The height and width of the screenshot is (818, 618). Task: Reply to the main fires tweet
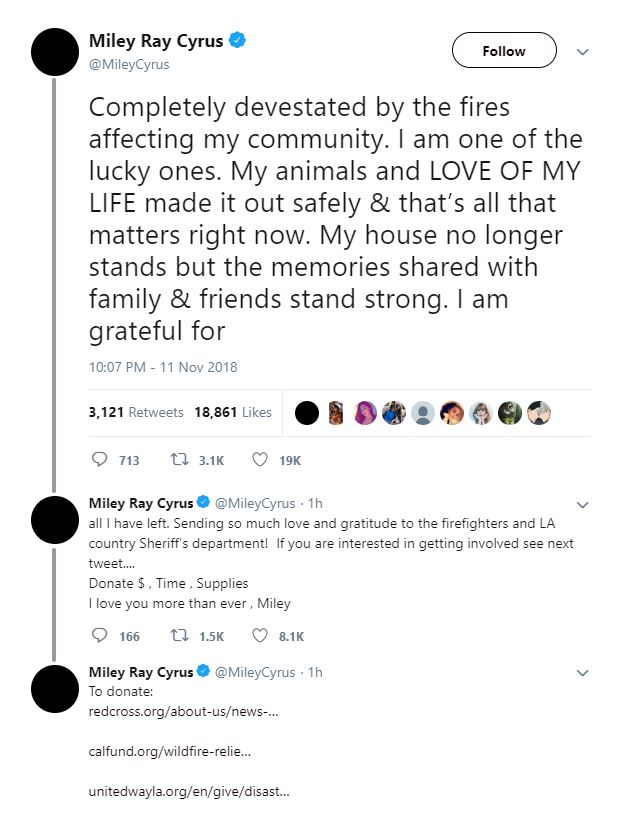99,460
